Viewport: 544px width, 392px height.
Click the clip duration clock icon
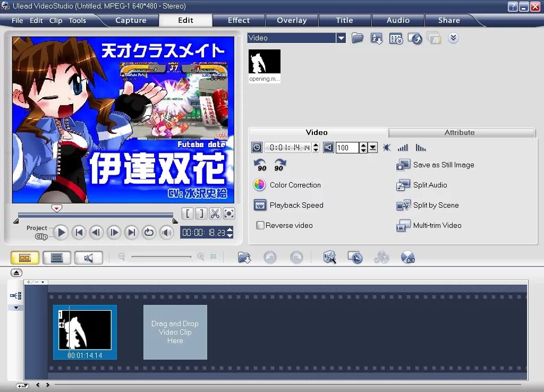257,148
